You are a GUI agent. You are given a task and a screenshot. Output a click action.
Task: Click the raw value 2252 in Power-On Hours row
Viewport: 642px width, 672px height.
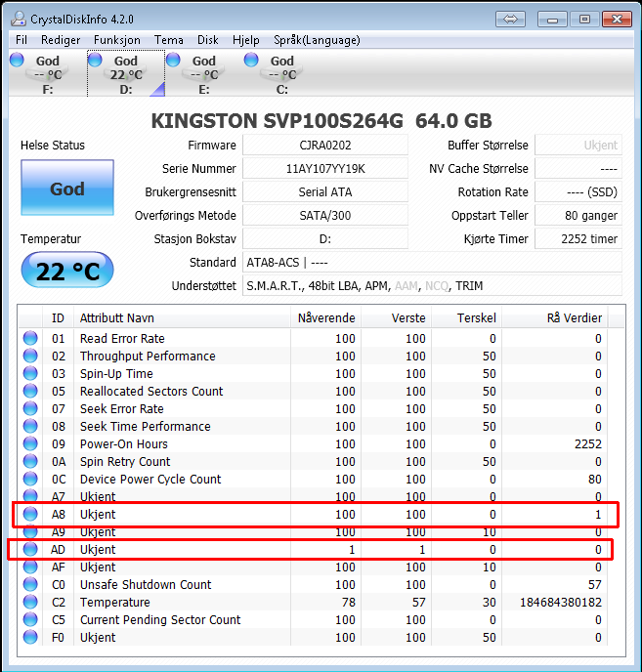(x=588, y=444)
